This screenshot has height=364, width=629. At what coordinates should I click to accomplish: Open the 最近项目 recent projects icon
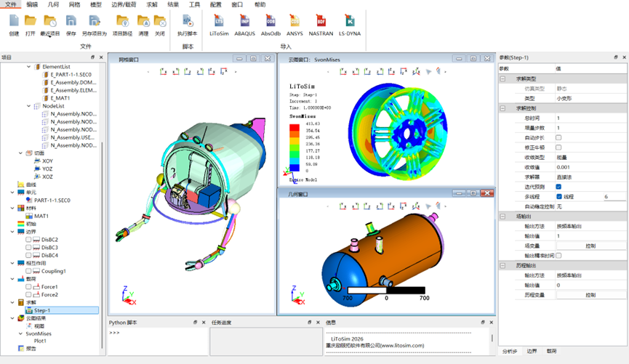(49, 21)
